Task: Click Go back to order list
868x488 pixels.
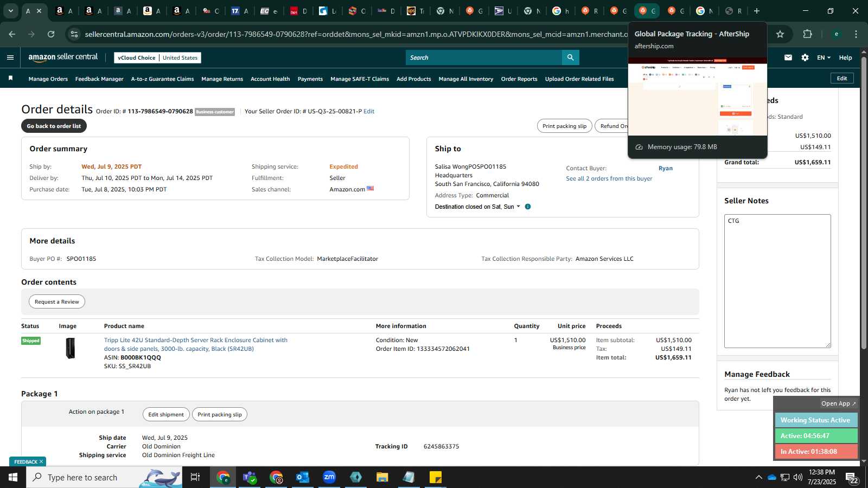Action: (x=54, y=126)
